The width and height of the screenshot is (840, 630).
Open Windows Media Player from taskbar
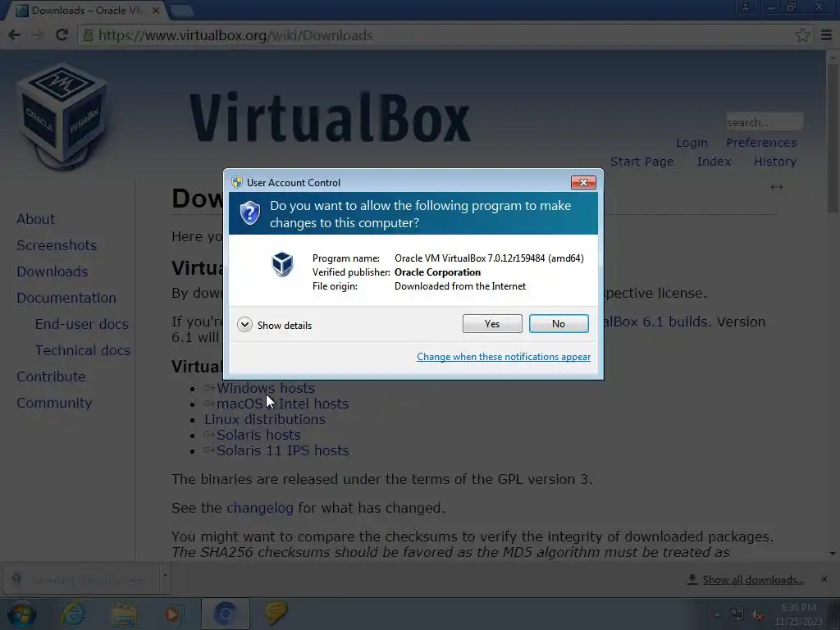coord(172,614)
